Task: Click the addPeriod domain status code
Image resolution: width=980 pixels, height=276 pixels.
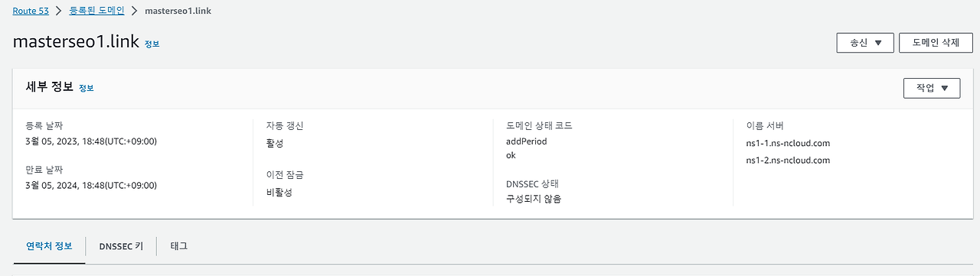Action: point(527,141)
